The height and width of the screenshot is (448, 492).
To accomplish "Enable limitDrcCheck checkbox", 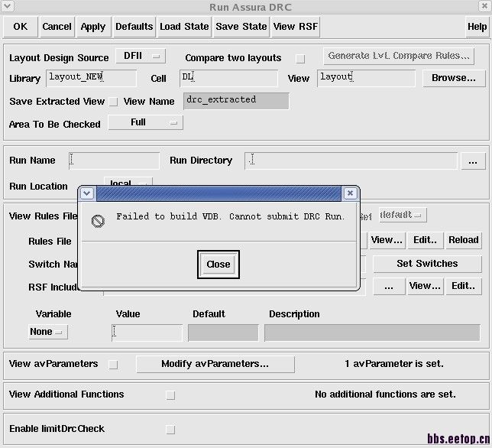I will pos(170,429).
